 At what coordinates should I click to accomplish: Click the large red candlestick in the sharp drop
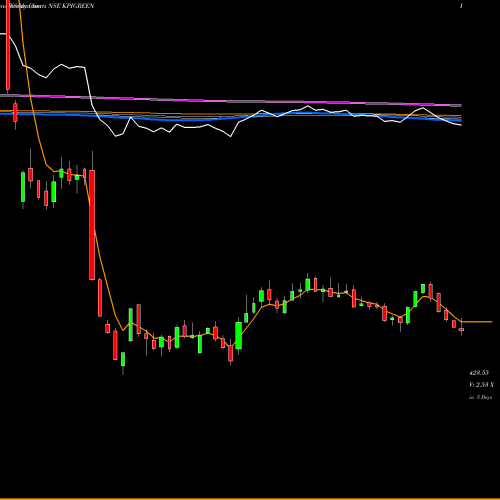click(92, 225)
